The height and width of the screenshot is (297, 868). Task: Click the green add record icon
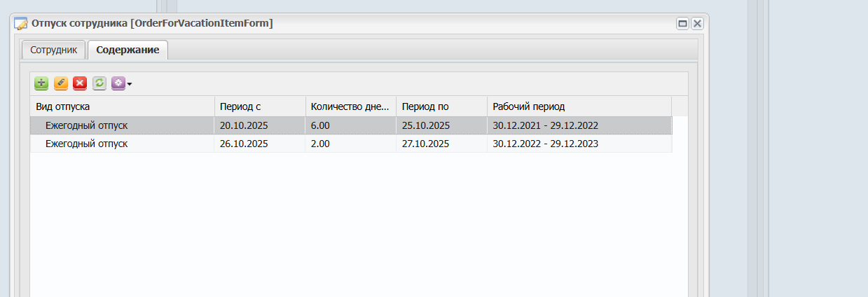pos(41,83)
